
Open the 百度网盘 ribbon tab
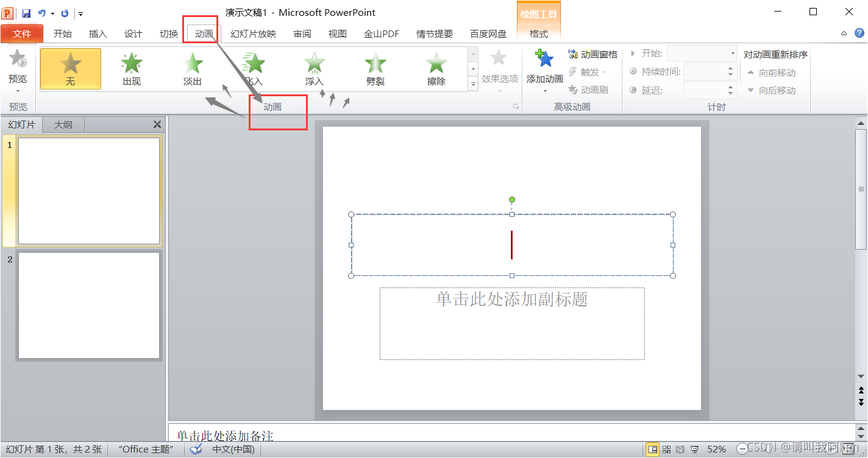pyautogui.click(x=488, y=34)
